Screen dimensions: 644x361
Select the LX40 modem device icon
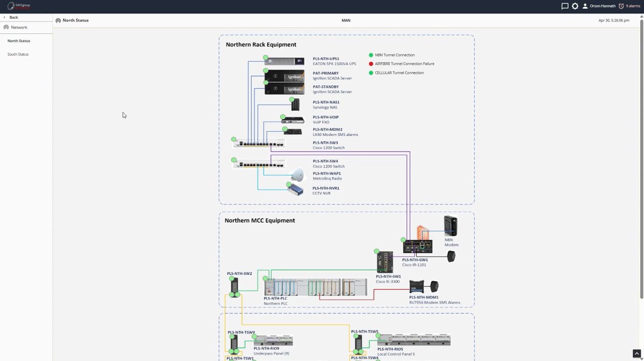[x=292, y=131]
